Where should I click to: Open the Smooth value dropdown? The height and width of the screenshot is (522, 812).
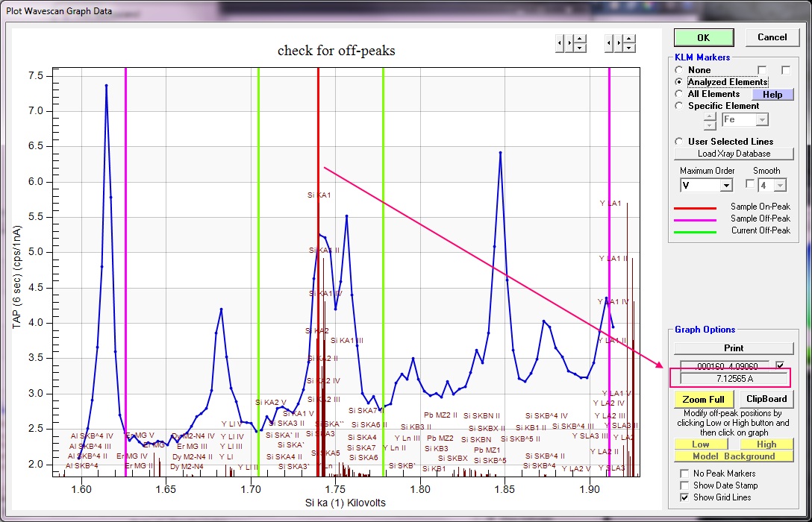(x=780, y=185)
